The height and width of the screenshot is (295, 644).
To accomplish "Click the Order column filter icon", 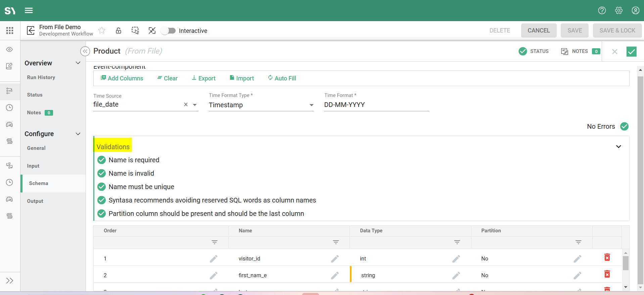I will point(215,242).
